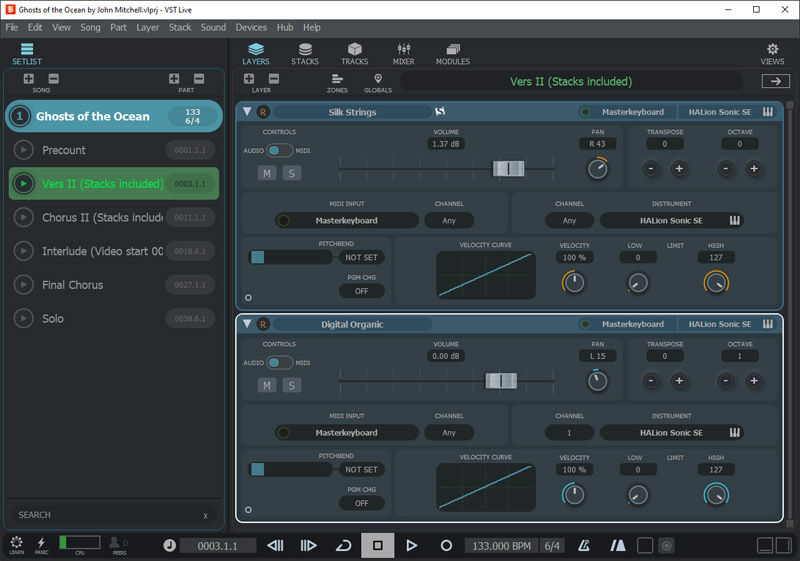
Task: Open the Modules panel
Action: (452, 54)
